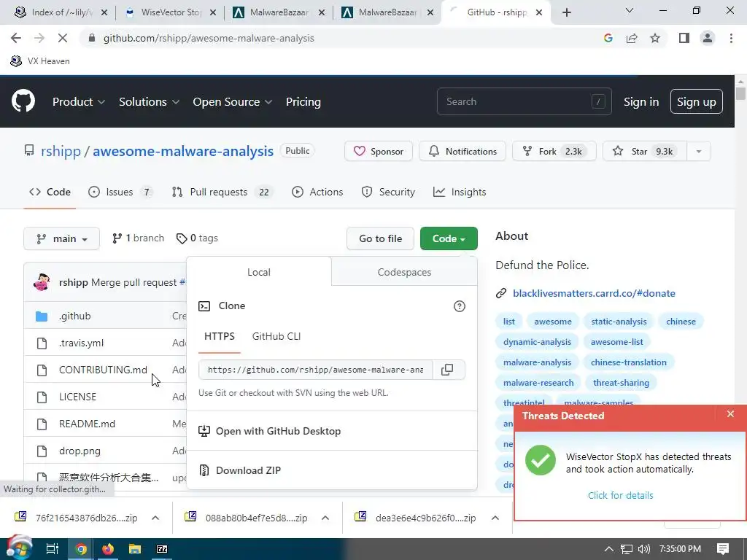
Task: Share this page from address bar
Action: tap(632, 38)
